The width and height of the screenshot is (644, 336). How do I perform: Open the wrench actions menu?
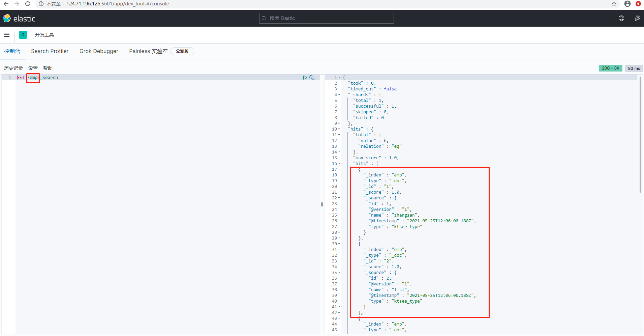click(x=312, y=78)
